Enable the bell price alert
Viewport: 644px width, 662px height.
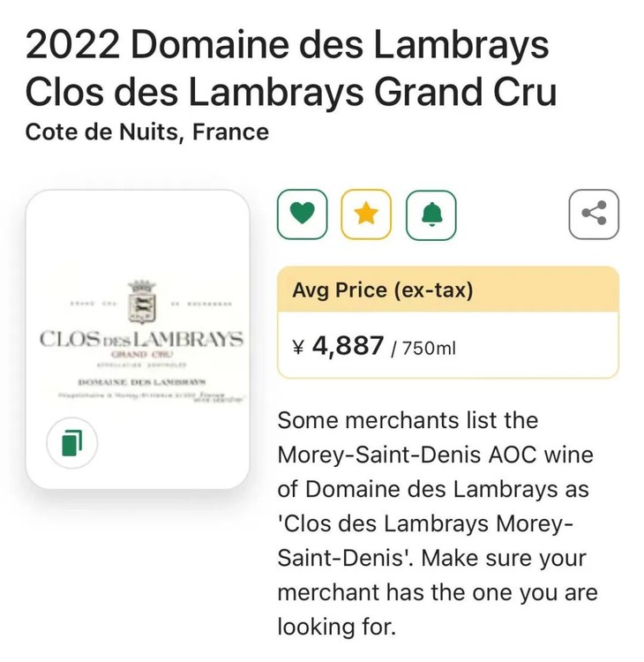tap(431, 214)
